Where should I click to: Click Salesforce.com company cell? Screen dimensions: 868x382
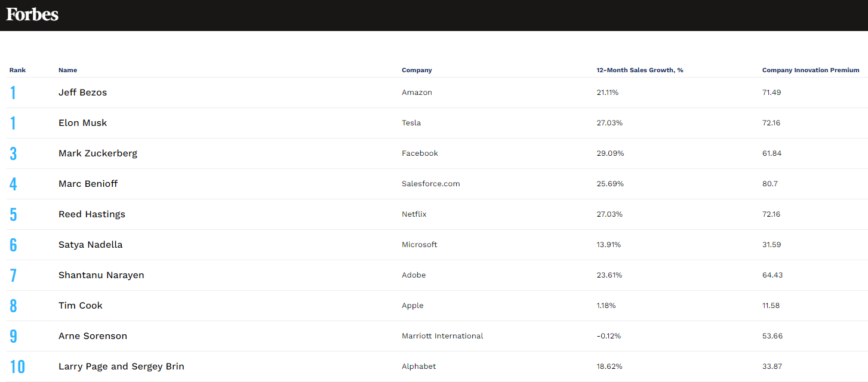(430, 184)
